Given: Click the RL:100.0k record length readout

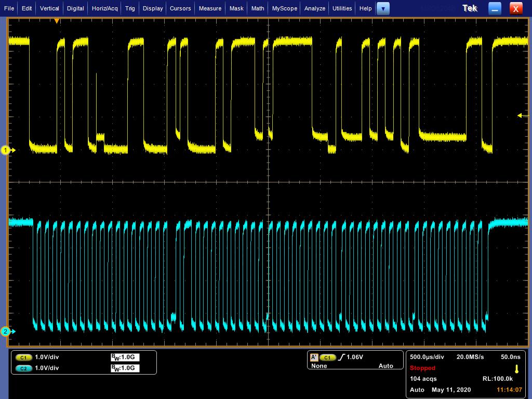Looking at the screenshot, I should (x=498, y=379).
